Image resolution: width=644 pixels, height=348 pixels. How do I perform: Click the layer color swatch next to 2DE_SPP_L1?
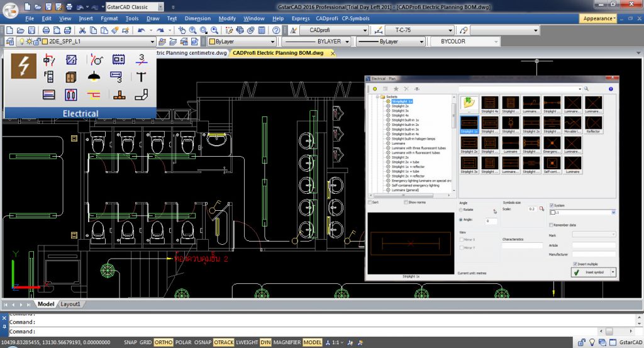click(x=45, y=42)
